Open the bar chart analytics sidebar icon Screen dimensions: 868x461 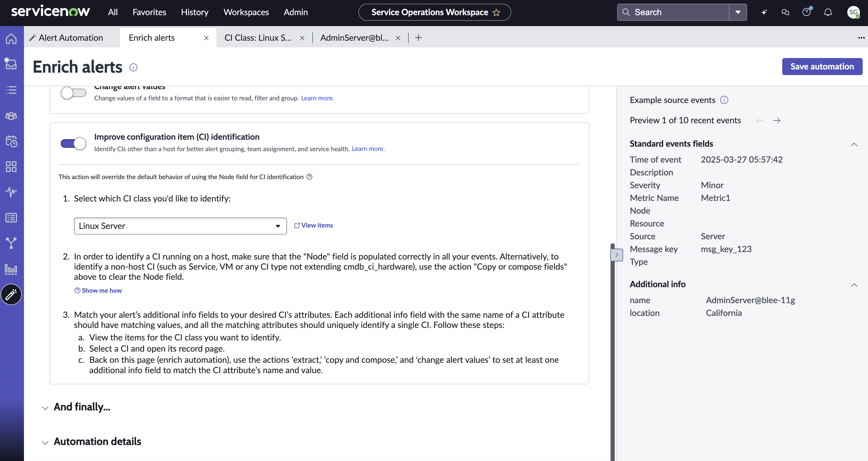coord(11,269)
